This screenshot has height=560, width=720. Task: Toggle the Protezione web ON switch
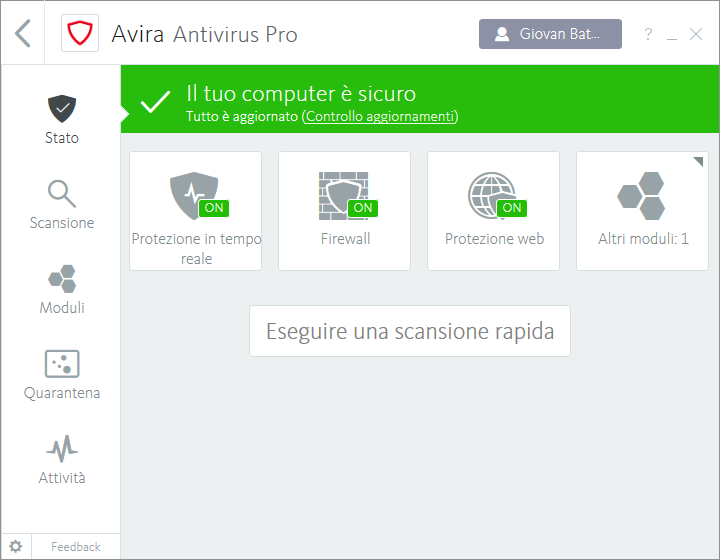click(x=511, y=208)
